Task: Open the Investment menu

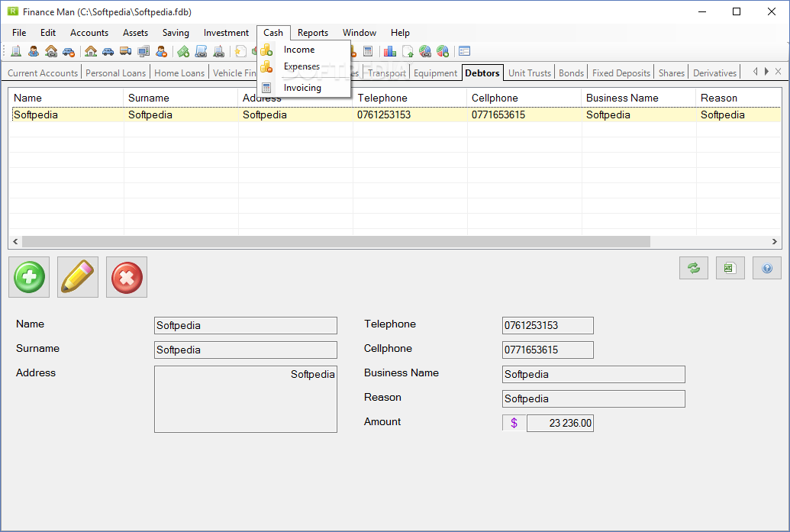Action: point(226,33)
